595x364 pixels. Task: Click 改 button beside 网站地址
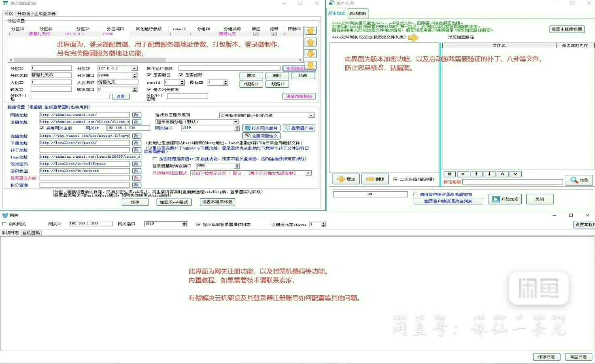(136, 115)
